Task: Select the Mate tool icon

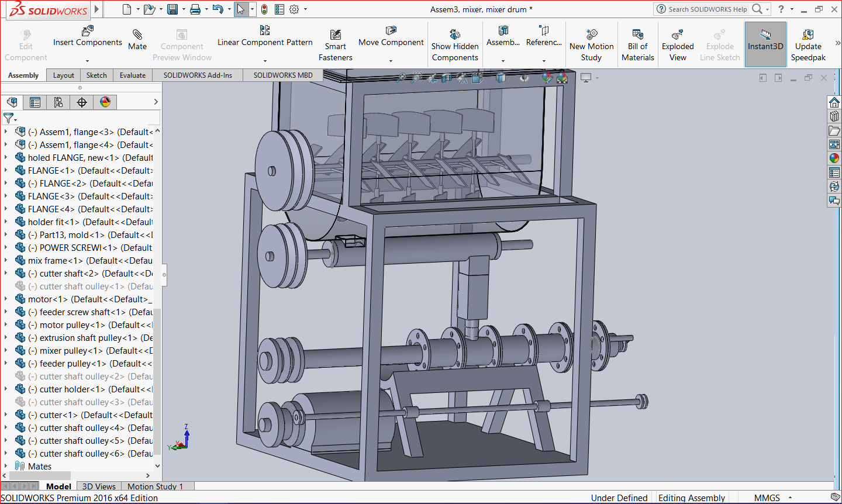Action: pyautogui.click(x=137, y=34)
